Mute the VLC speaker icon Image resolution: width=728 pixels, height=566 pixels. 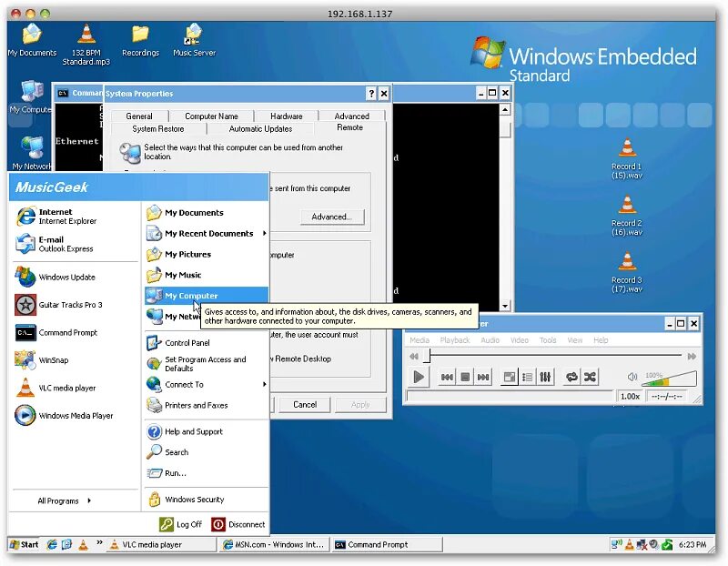pyautogui.click(x=632, y=377)
